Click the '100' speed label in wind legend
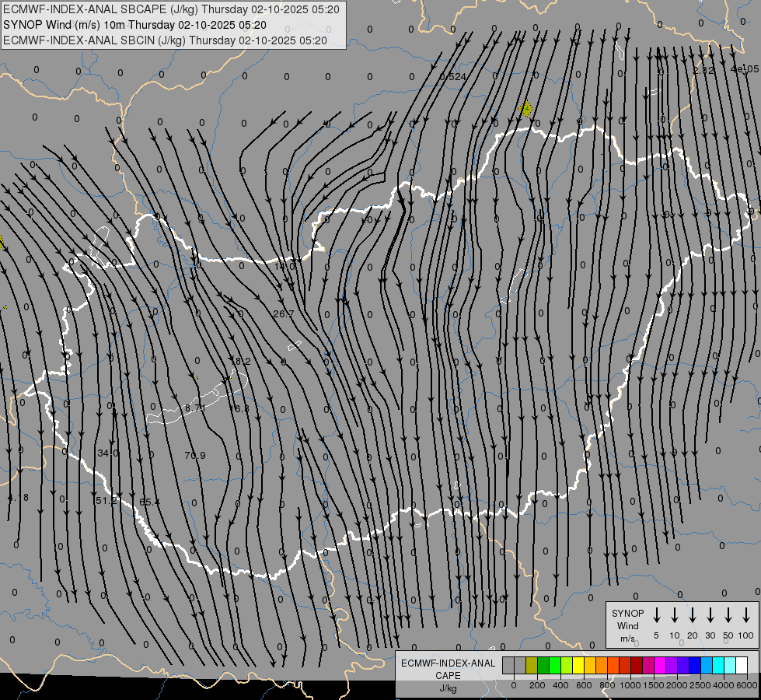Viewport: 761px width, 700px height. 746,635
